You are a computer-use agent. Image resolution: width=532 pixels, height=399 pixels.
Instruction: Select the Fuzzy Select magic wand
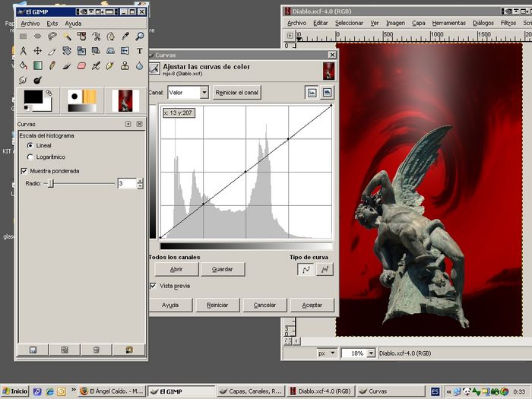tap(67, 36)
